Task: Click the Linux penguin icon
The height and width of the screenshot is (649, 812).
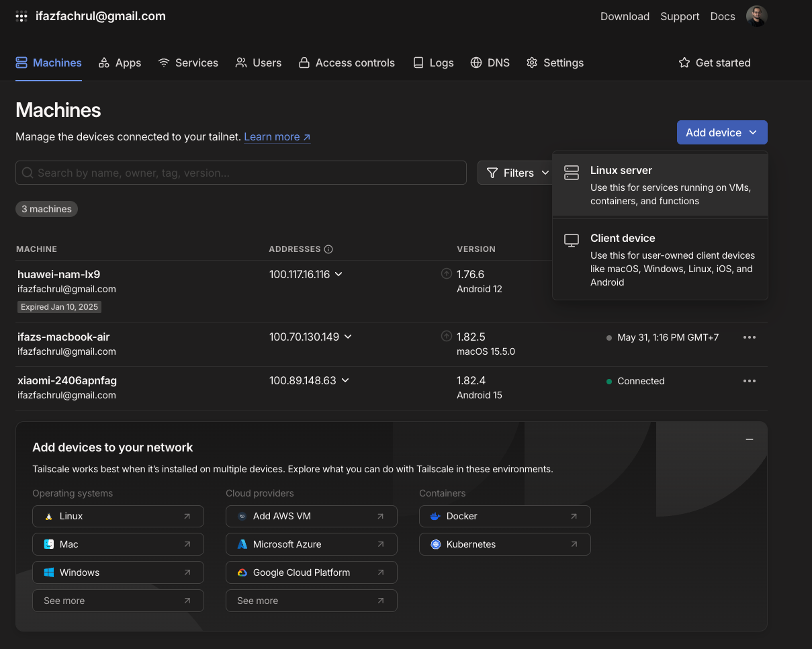Action: tap(48, 516)
